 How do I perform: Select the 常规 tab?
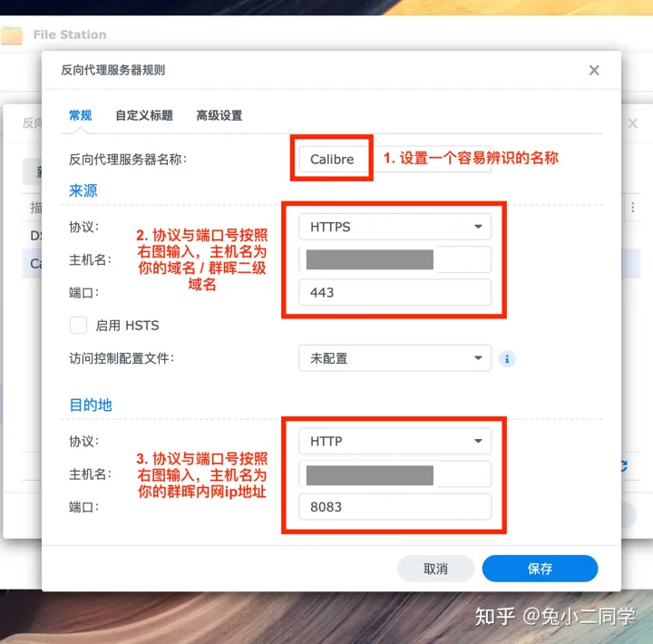tap(81, 115)
